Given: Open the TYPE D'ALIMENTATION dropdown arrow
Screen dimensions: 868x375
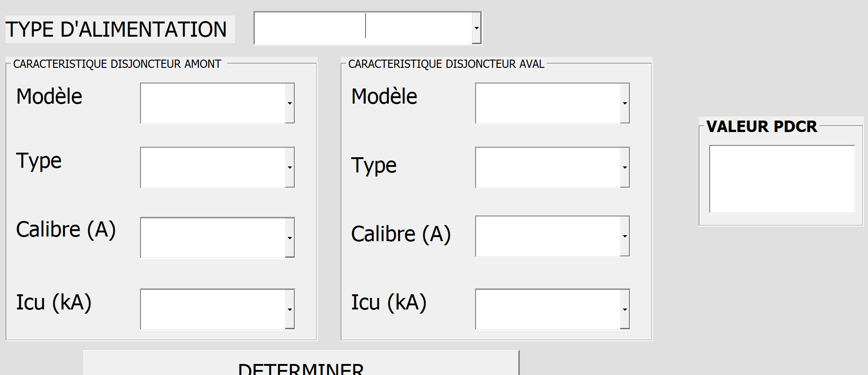Looking at the screenshot, I should [x=476, y=28].
